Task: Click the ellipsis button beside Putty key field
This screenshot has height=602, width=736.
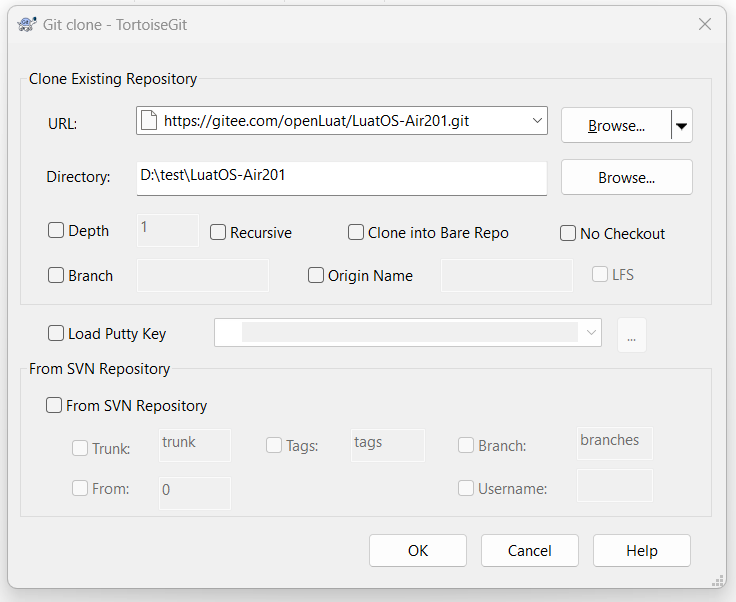Action: pos(631,335)
